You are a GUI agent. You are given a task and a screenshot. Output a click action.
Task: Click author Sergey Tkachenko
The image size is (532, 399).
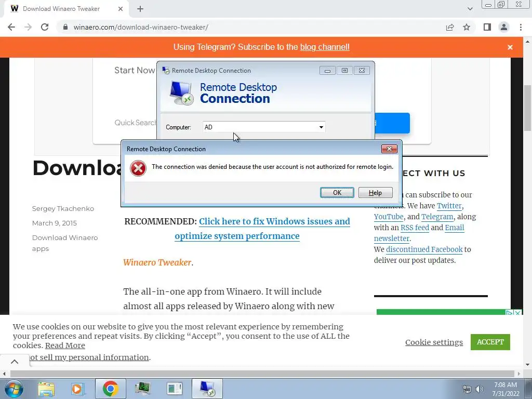point(63,208)
